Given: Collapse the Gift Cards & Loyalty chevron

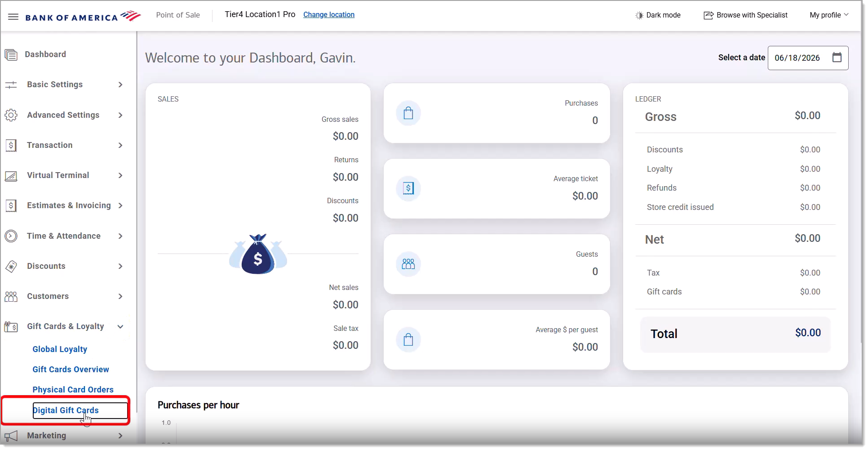Looking at the screenshot, I should click(120, 327).
